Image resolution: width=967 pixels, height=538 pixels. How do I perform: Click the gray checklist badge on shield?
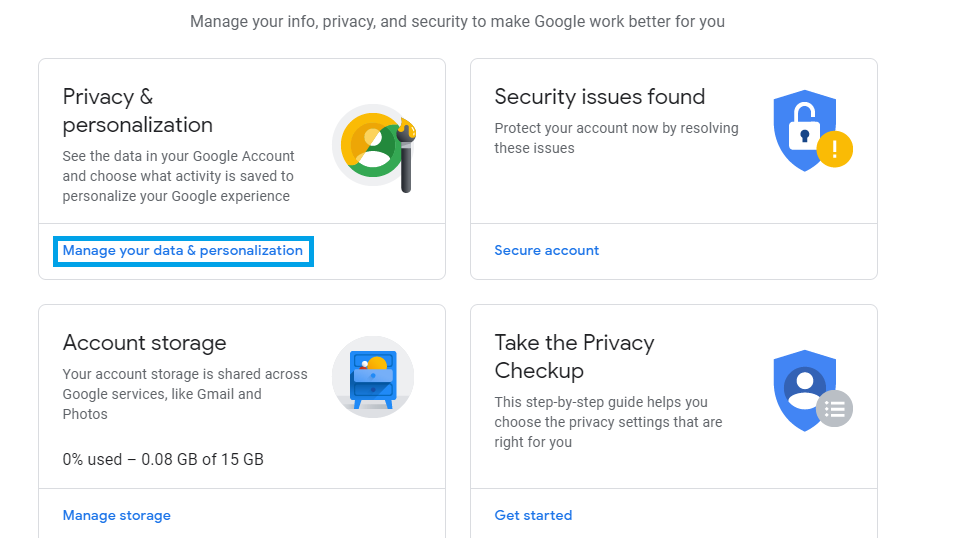tap(834, 408)
